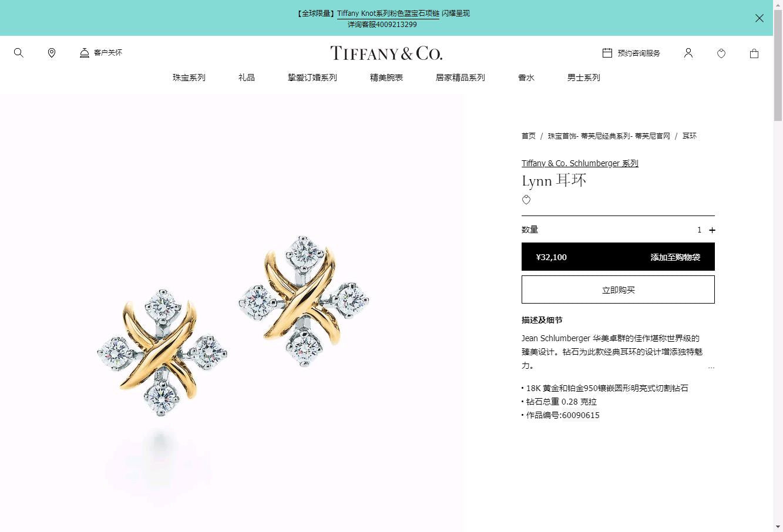Save Lynn earrings with heart icon

pos(526,200)
